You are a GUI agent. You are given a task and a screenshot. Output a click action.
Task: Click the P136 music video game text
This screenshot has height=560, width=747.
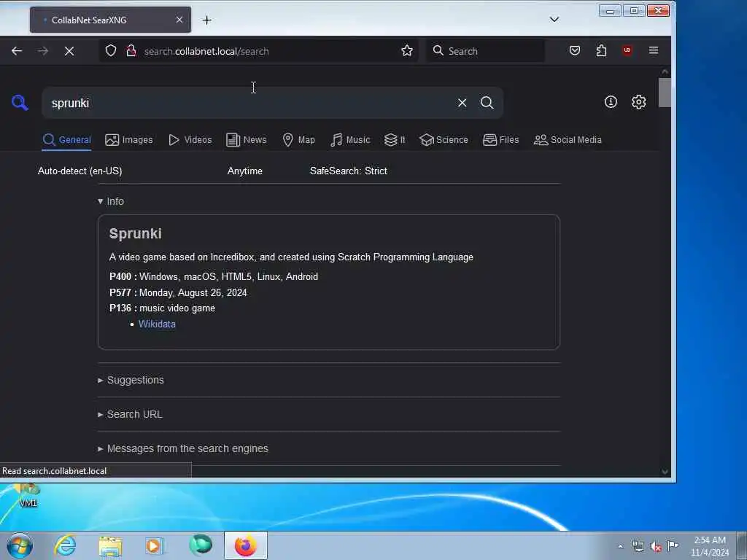177,308
